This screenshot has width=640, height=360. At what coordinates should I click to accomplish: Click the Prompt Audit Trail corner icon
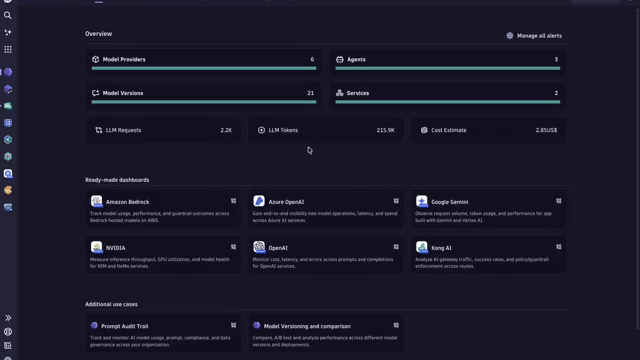pyautogui.click(x=233, y=325)
